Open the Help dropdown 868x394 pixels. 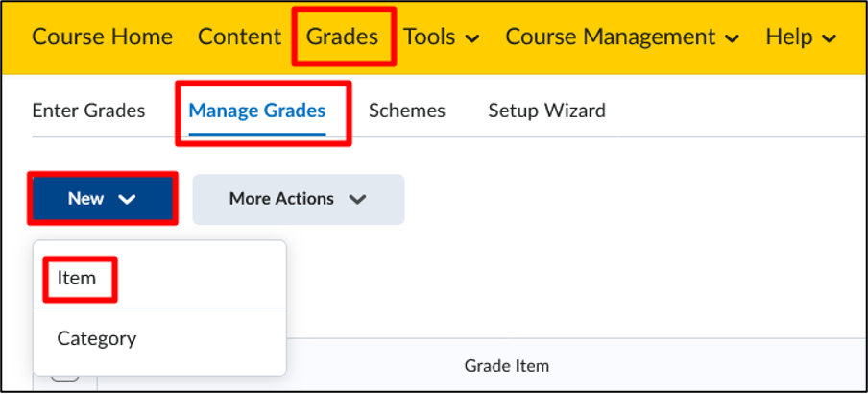pyautogui.click(x=801, y=37)
